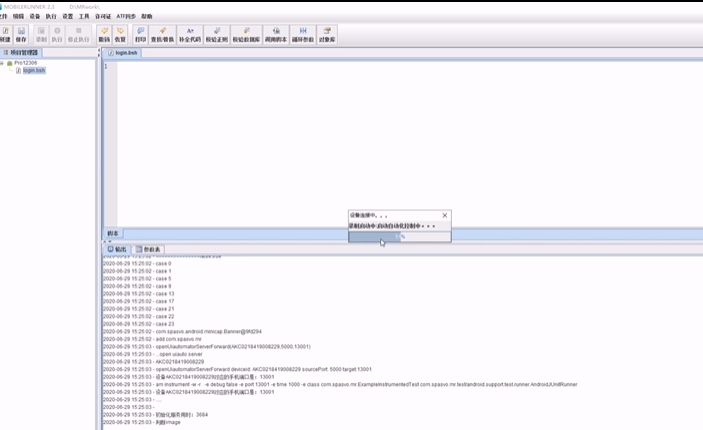703x430 pixels.
Task: Close the 设备连接中 progress dialog
Action: point(445,215)
